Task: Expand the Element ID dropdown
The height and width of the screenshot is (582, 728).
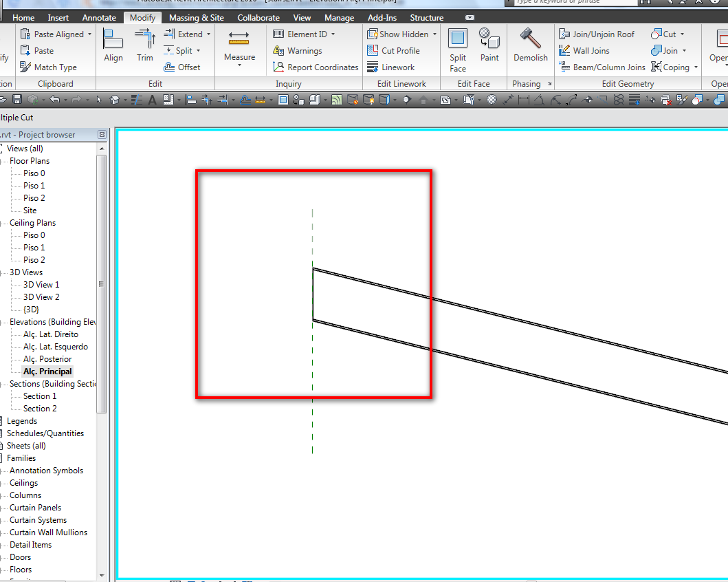Action: (x=333, y=34)
